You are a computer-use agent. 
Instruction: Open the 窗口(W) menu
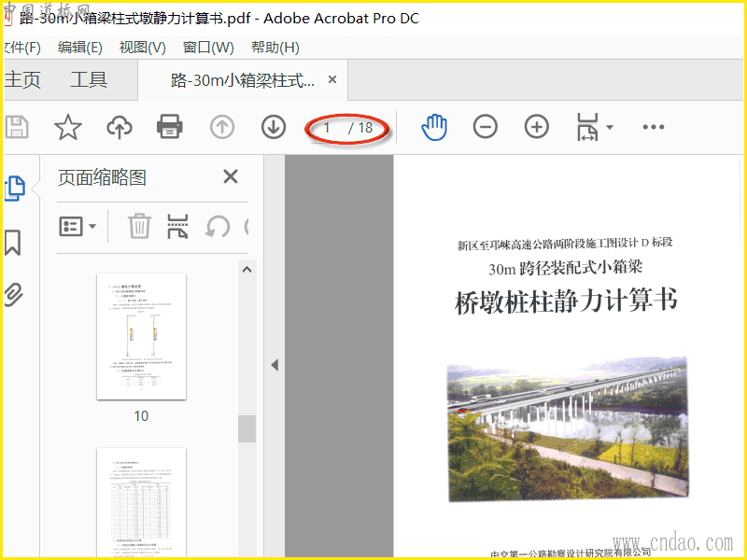click(x=208, y=48)
